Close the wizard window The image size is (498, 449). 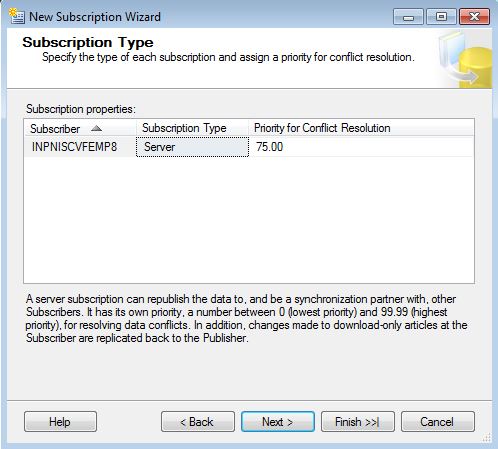click(474, 17)
